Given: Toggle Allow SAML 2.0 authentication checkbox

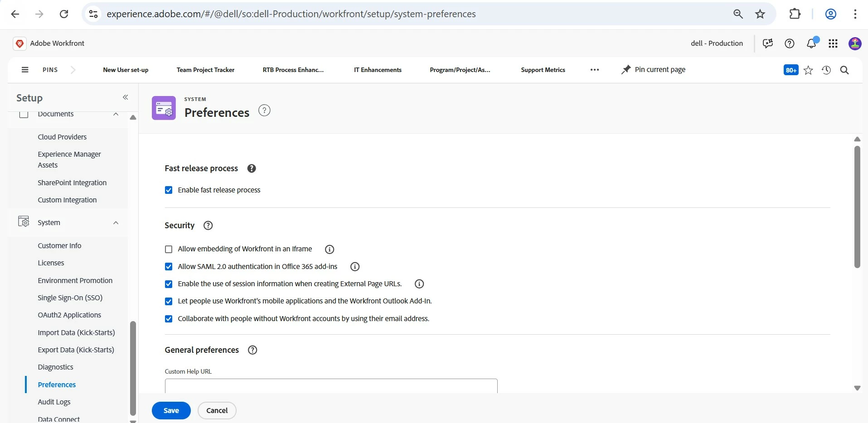Looking at the screenshot, I should click(169, 267).
